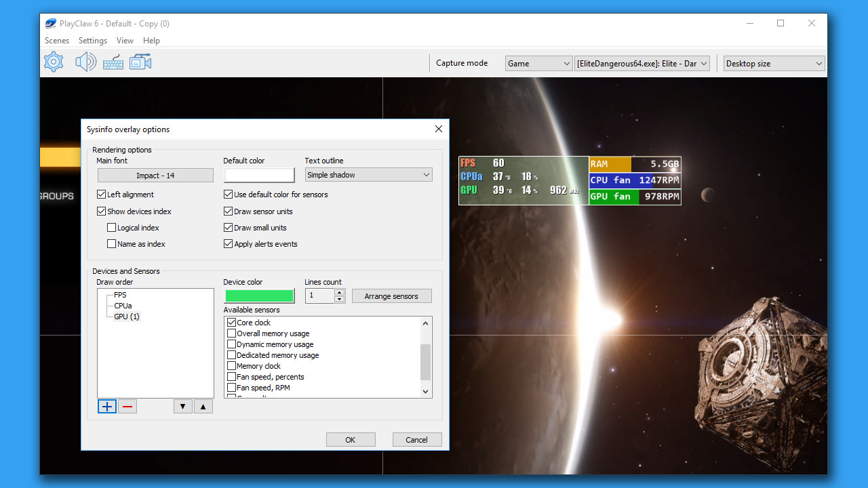Open the Desktop size dropdown

[773, 63]
